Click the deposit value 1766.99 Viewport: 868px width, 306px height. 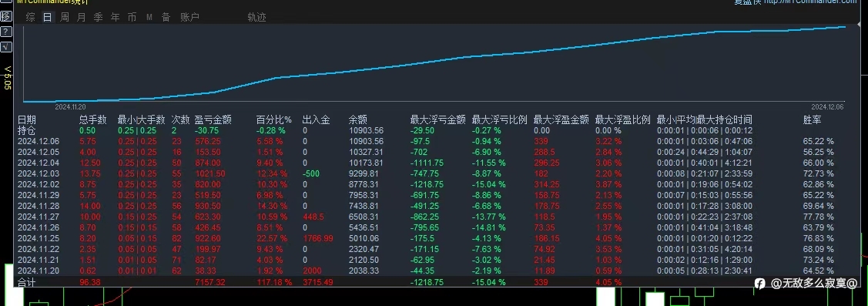pyautogui.click(x=318, y=238)
